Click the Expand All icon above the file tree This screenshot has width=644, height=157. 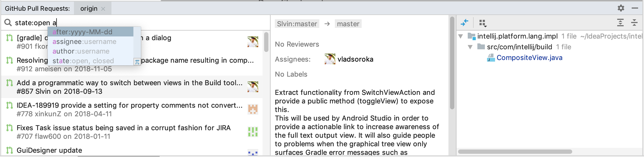(620, 23)
